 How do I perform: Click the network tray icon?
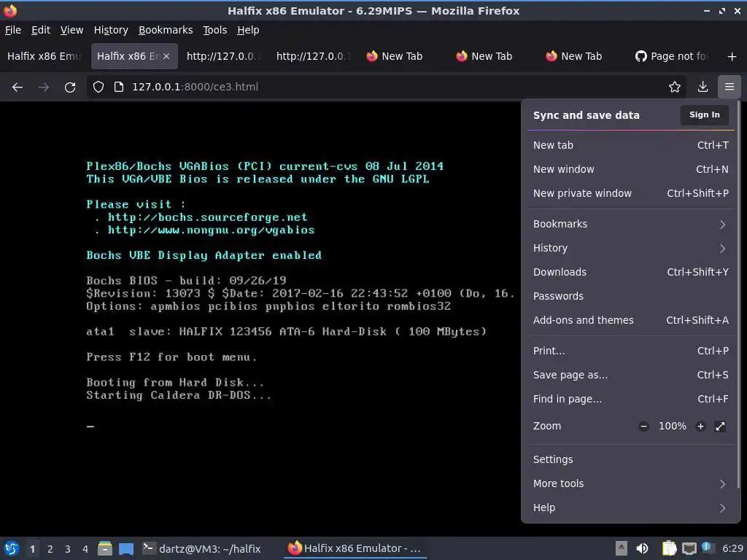click(689, 548)
